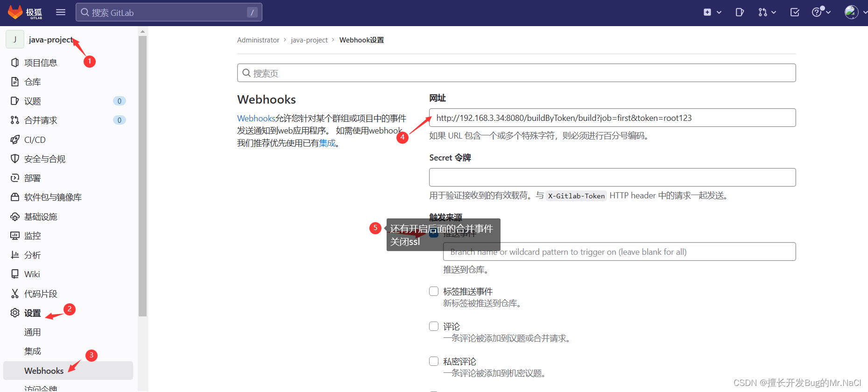Click the java-project avatar in sidebar
The image size is (868, 392).
15,40
